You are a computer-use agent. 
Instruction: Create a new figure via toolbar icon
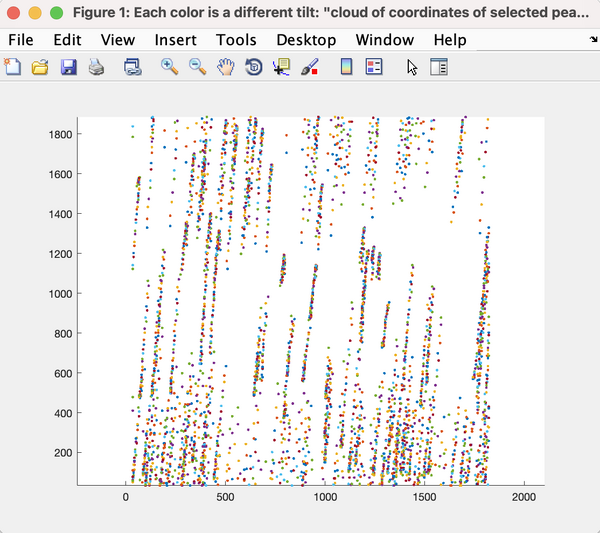[x=13, y=67]
